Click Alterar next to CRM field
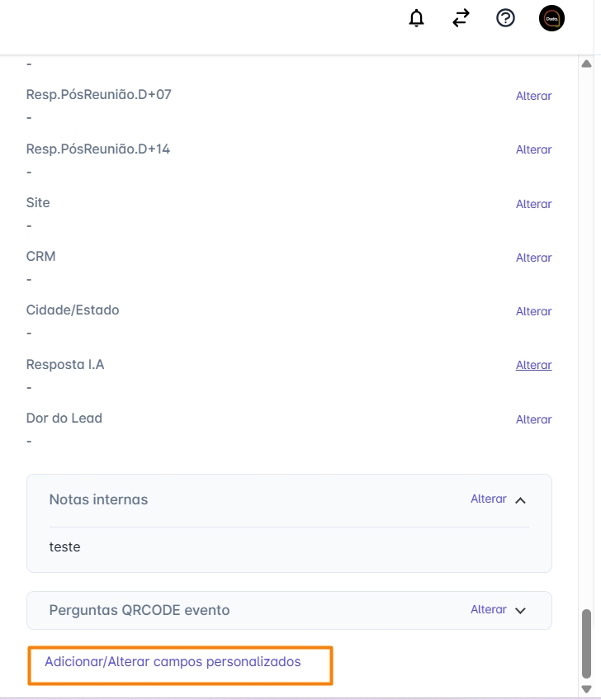The height and width of the screenshot is (700, 601). tap(533, 258)
